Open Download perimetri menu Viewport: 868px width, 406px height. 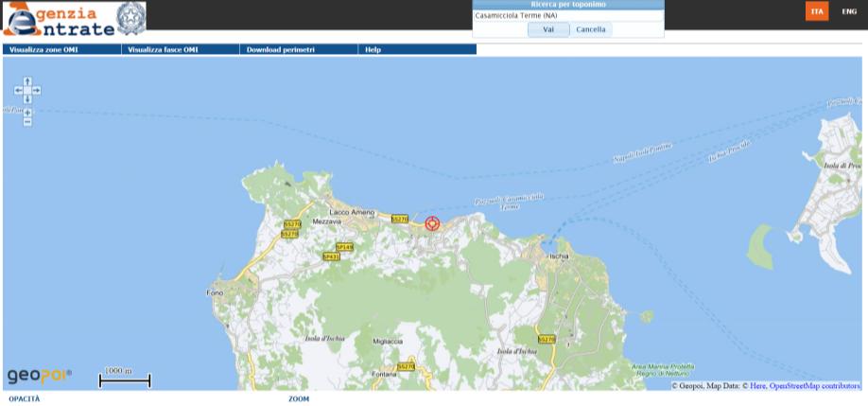280,49
